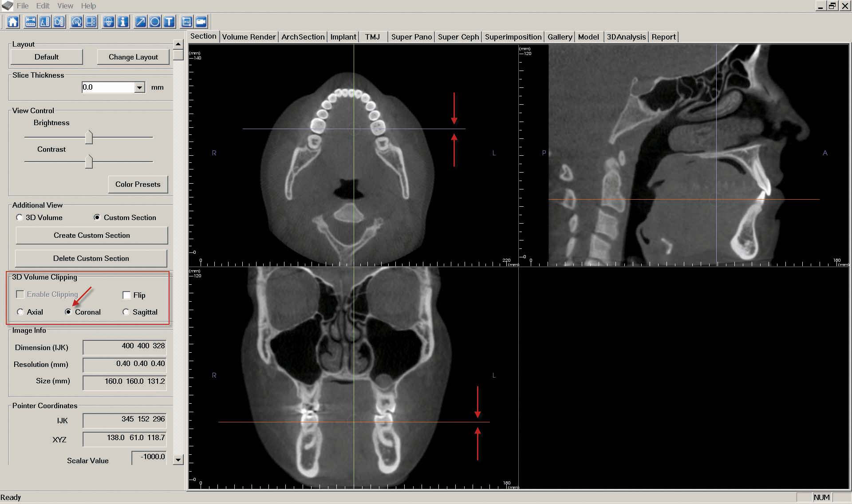Select the circle annotation tool
The image size is (852, 504).
[154, 22]
